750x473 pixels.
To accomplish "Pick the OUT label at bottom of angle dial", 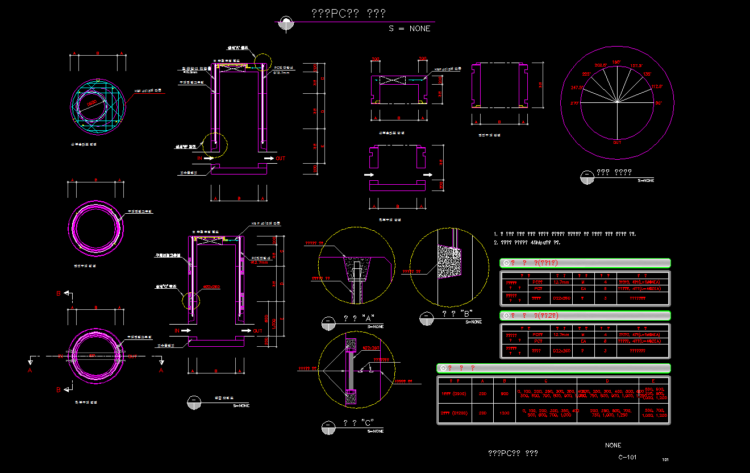I will (617, 142).
